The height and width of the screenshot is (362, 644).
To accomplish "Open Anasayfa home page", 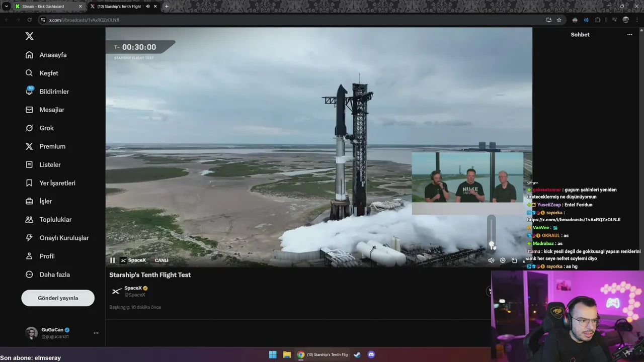I will 46,55.
